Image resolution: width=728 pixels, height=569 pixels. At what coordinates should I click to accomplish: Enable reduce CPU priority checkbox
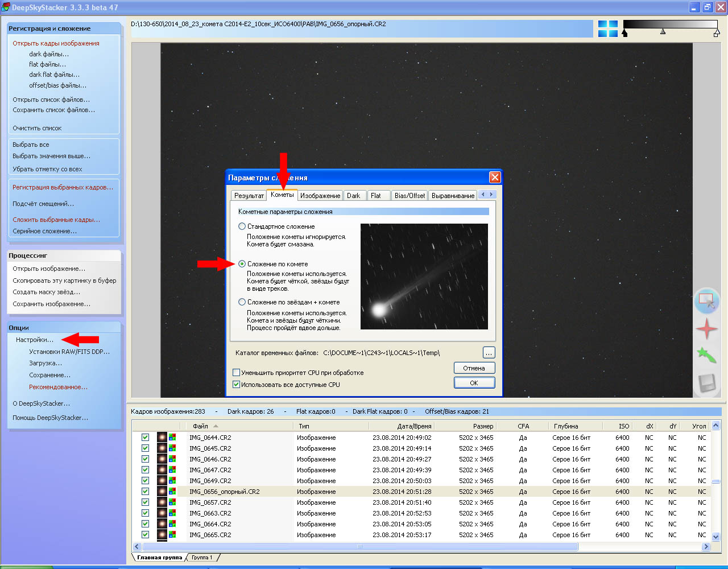pyautogui.click(x=237, y=373)
